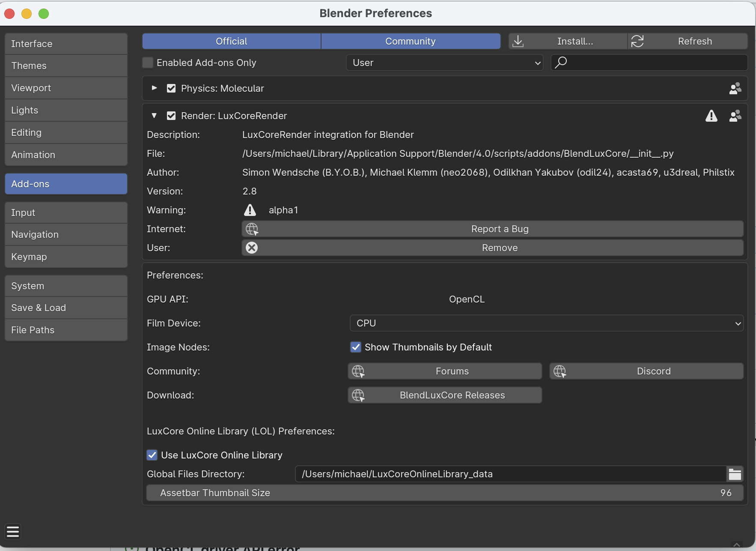Open the Film Device CPU dropdown
Screen dimensions: 756x551
(x=547, y=323)
